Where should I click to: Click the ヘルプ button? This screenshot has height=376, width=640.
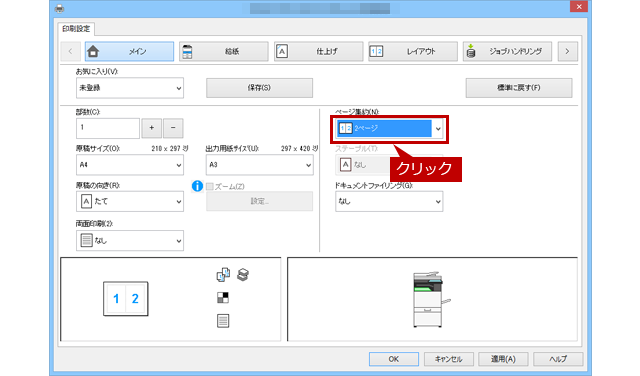coord(558,359)
